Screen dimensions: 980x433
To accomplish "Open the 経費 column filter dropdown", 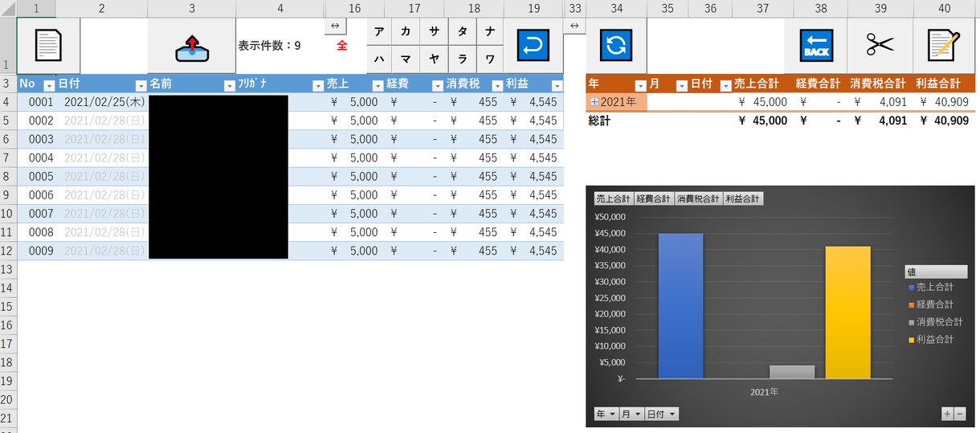I will 438,85.
